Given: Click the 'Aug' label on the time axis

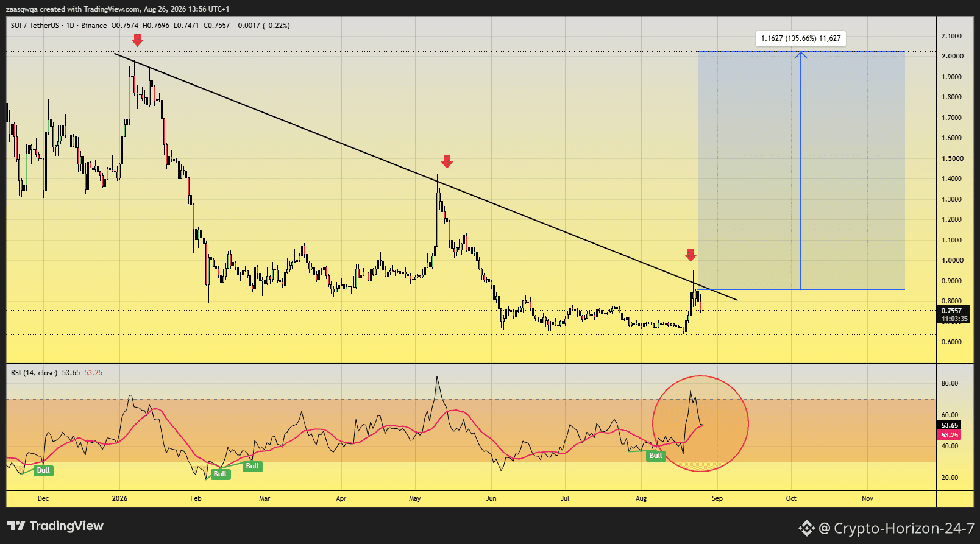Looking at the screenshot, I should pyautogui.click(x=641, y=498).
